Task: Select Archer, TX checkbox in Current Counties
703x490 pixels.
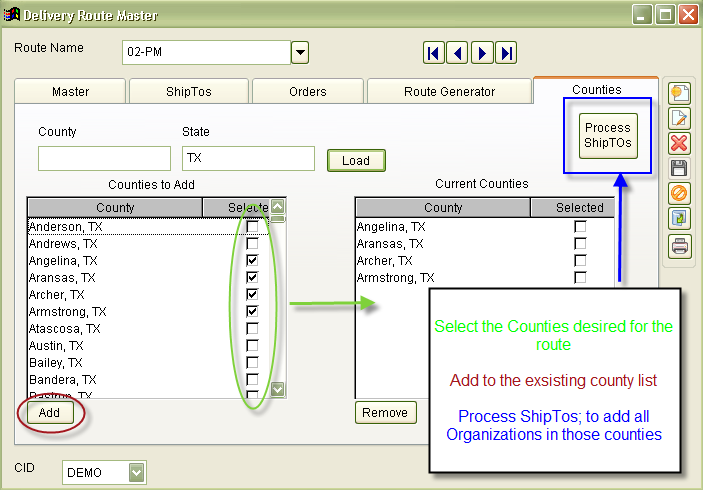Action: coord(580,261)
